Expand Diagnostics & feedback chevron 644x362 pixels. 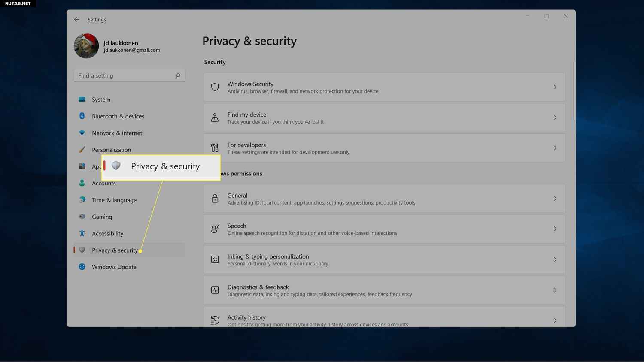pyautogui.click(x=555, y=290)
